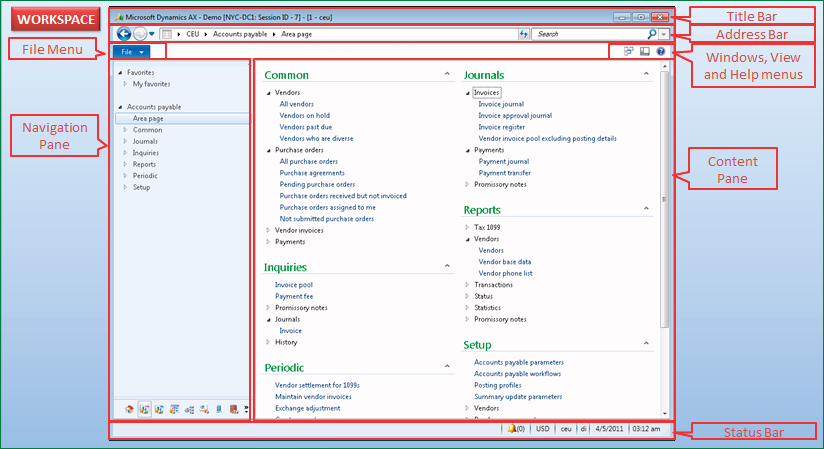Click the 4/5/2011 date in status bar

[609, 428]
